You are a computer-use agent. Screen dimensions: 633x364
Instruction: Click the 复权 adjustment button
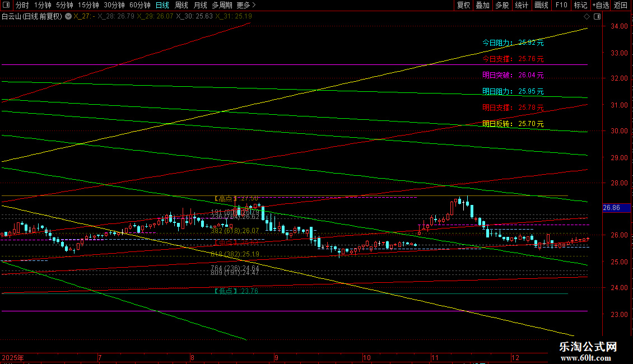463,5
